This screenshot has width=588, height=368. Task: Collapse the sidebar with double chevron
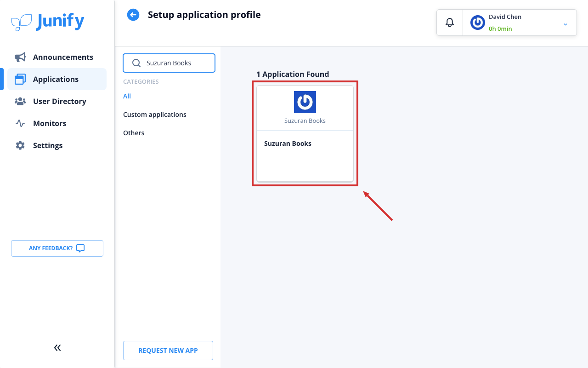[x=57, y=348]
